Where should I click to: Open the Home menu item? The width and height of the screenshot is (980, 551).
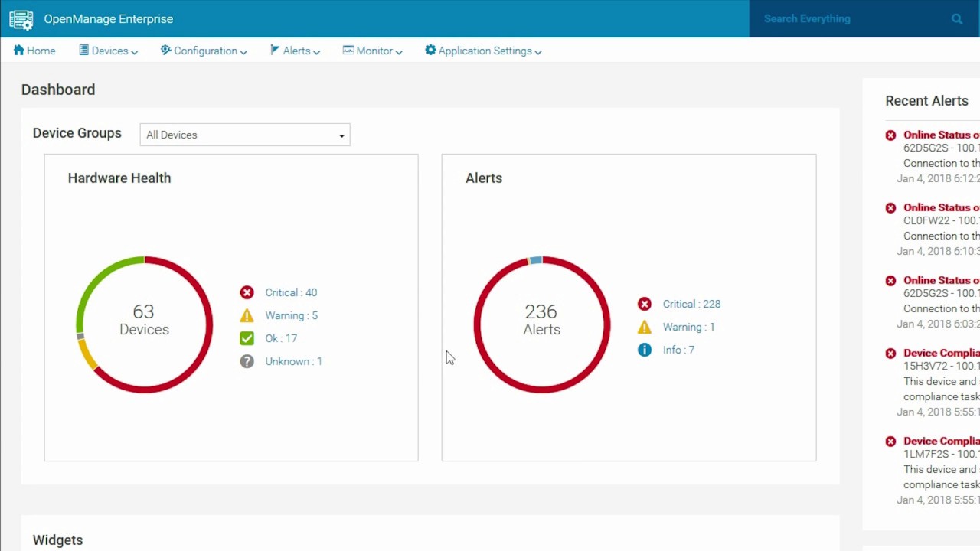[x=34, y=51]
